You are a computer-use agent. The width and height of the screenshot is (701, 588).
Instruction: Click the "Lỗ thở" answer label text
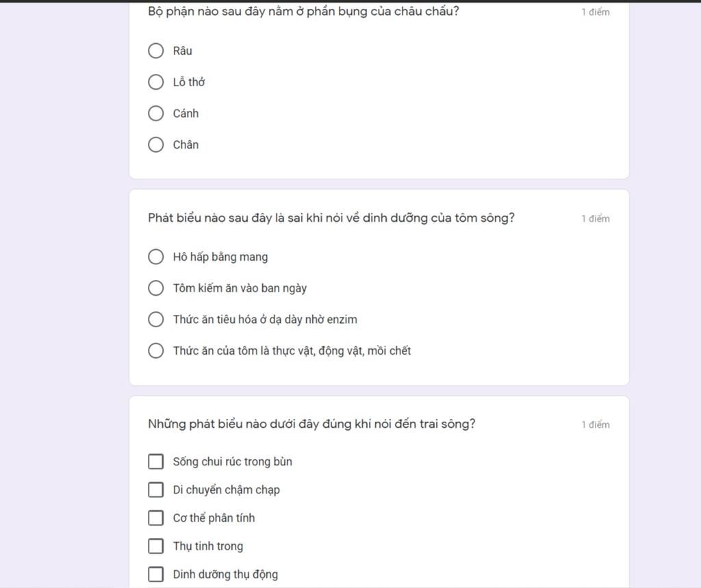coord(189,82)
